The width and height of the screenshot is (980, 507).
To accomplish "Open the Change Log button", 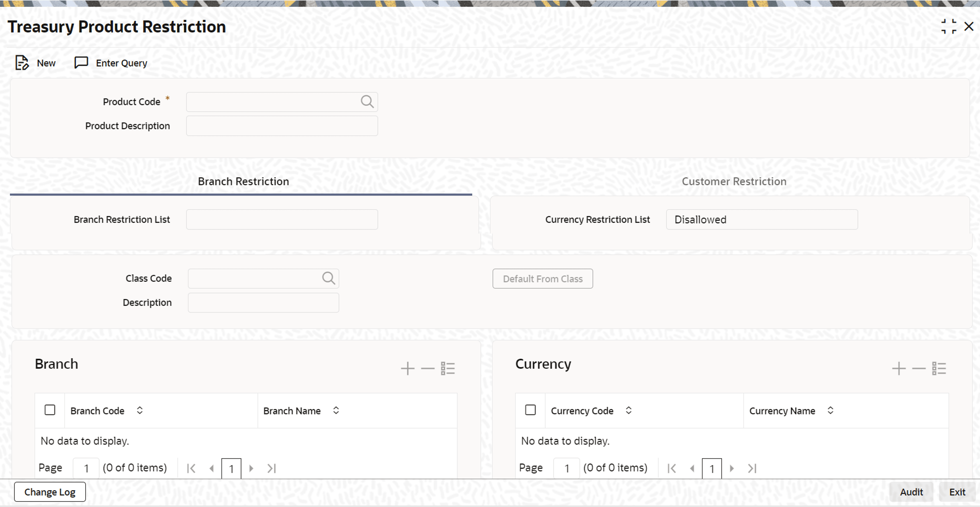I will [50, 492].
